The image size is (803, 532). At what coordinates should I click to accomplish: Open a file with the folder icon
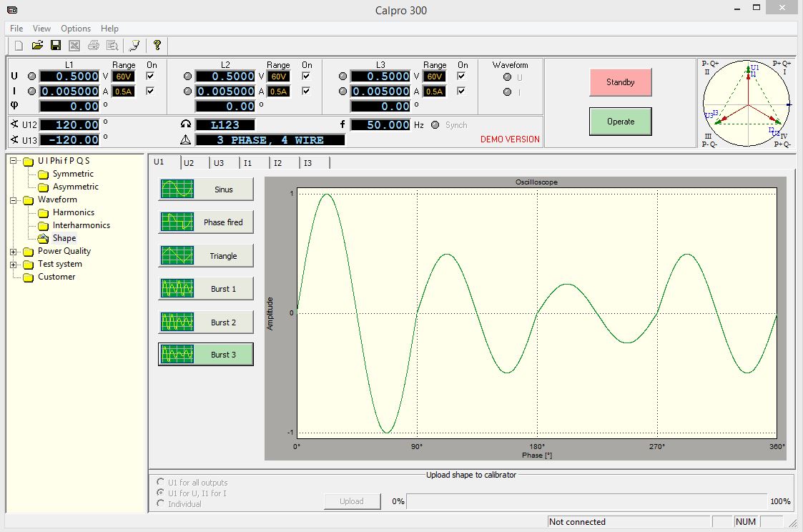click(37, 46)
